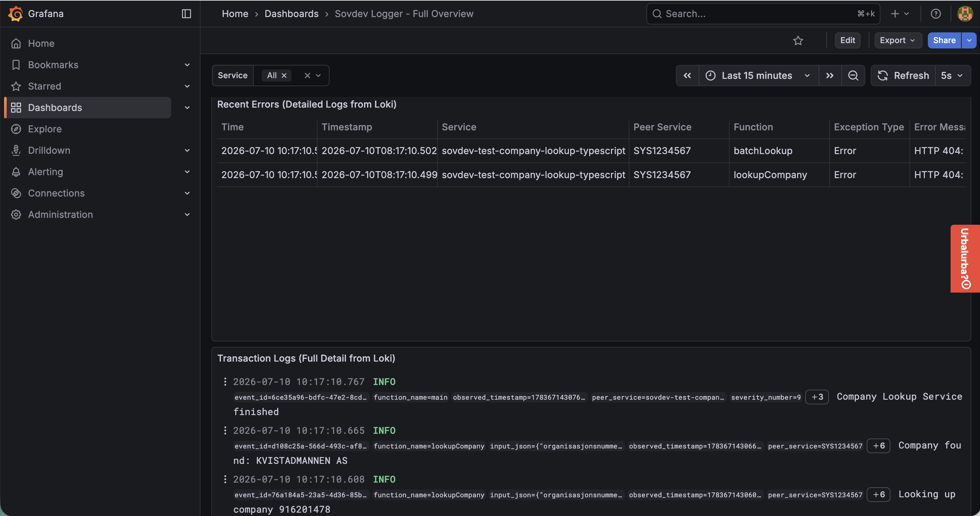Open the Last 15 minutes time picker
Screen dimensions: 980x516
758,75
